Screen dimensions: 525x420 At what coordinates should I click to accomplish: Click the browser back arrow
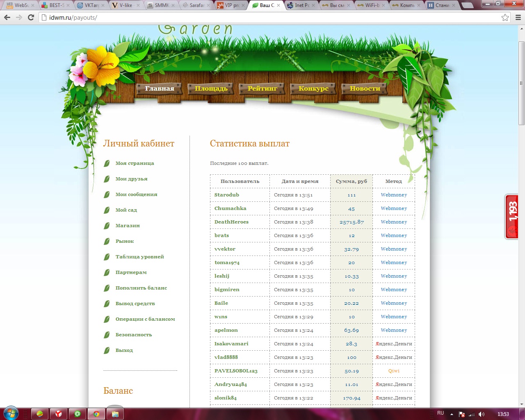click(7, 18)
